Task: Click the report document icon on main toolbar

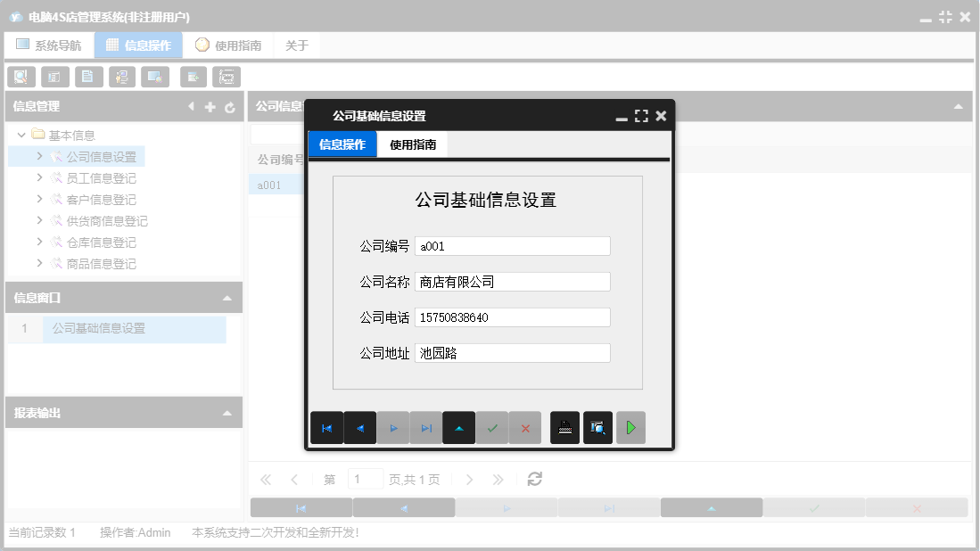Action: pos(88,76)
